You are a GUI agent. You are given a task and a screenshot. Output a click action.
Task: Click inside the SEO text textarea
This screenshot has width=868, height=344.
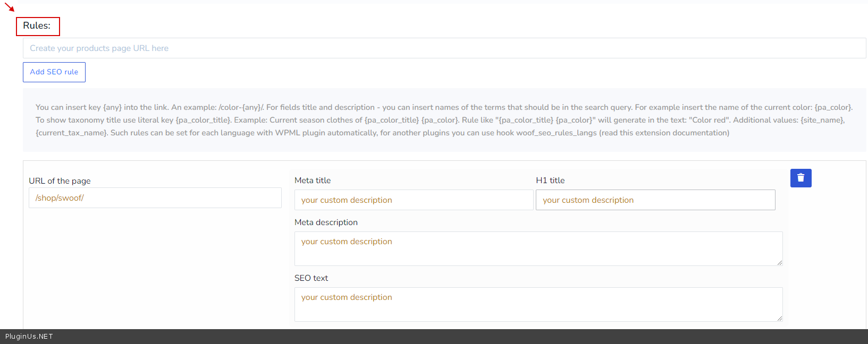pyautogui.click(x=538, y=304)
